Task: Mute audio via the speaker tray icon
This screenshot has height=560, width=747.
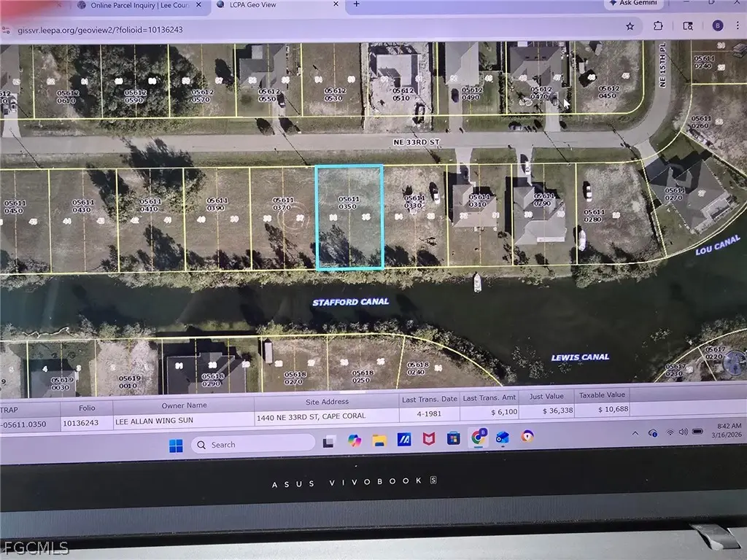Action: click(684, 432)
